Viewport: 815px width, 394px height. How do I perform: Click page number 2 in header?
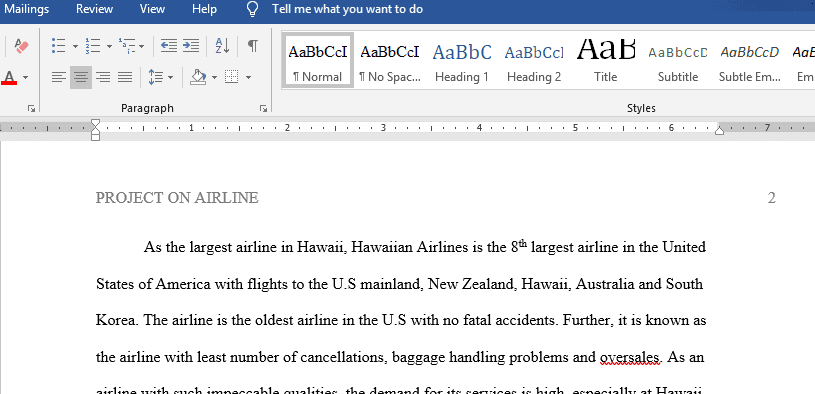click(771, 198)
